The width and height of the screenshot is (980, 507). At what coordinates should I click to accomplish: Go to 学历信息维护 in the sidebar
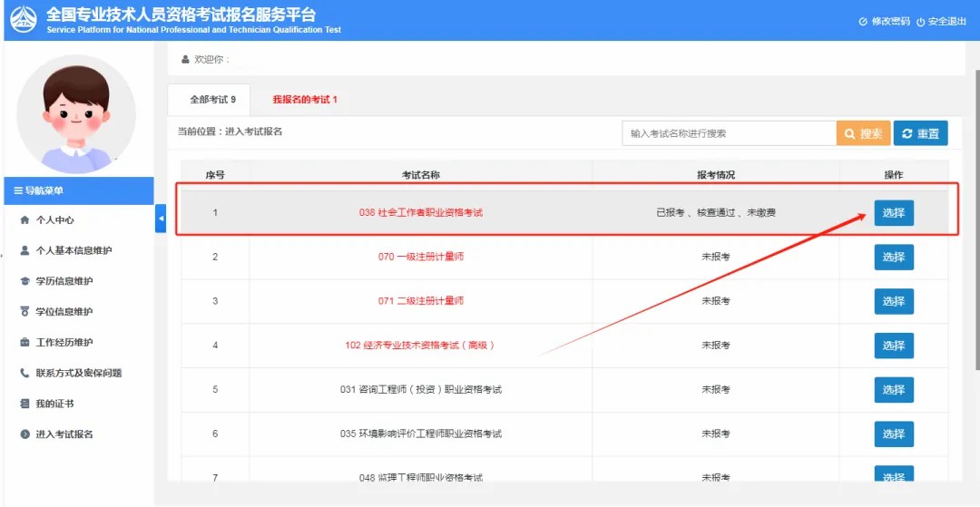pos(64,281)
